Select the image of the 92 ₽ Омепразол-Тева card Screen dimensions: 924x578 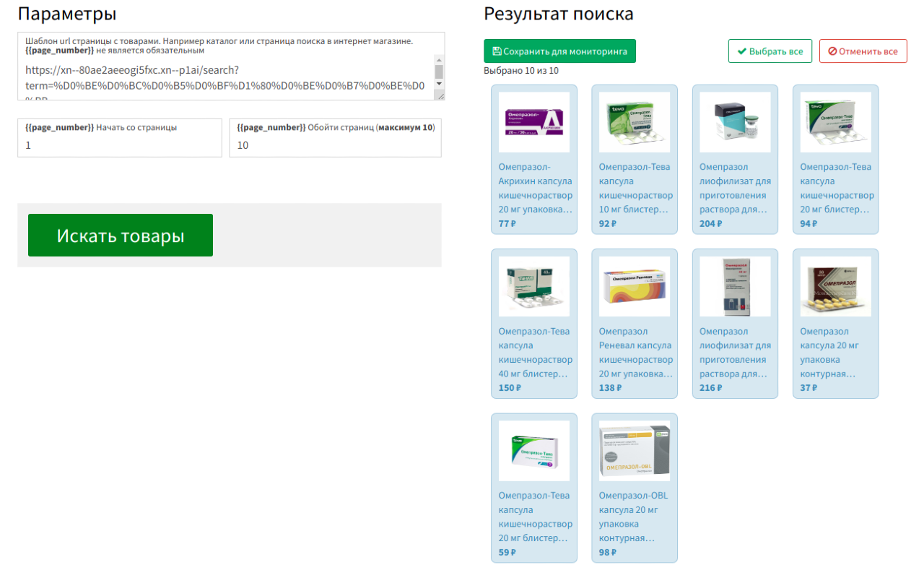pos(635,122)
